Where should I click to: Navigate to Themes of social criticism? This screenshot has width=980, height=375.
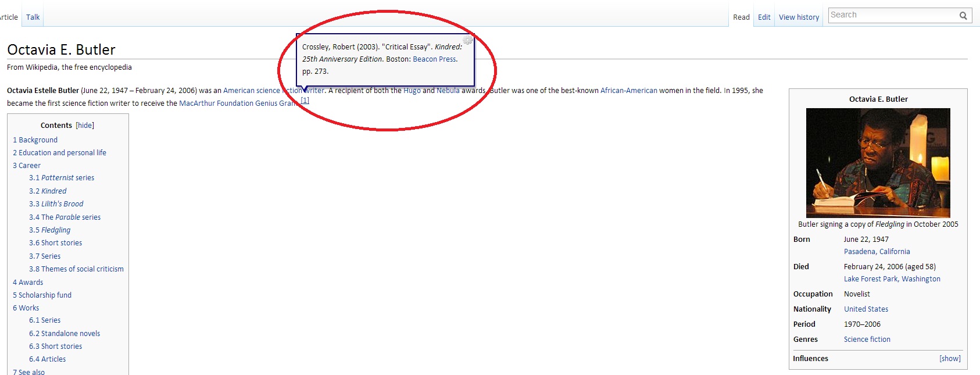[77, 269]
